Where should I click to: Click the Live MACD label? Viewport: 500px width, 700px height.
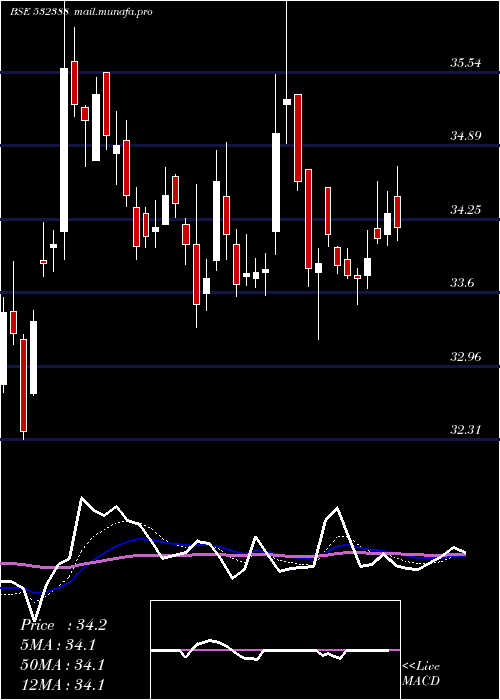coord(421,674)
